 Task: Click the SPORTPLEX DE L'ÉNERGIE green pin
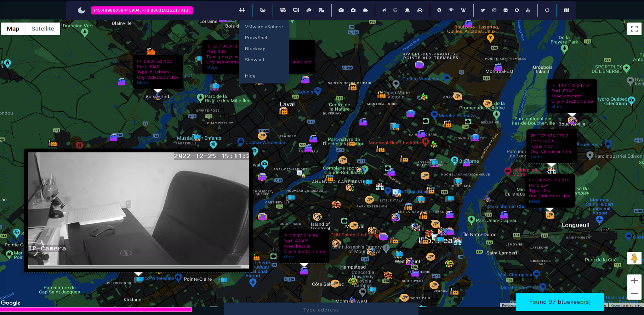click(x=626, y=68)
